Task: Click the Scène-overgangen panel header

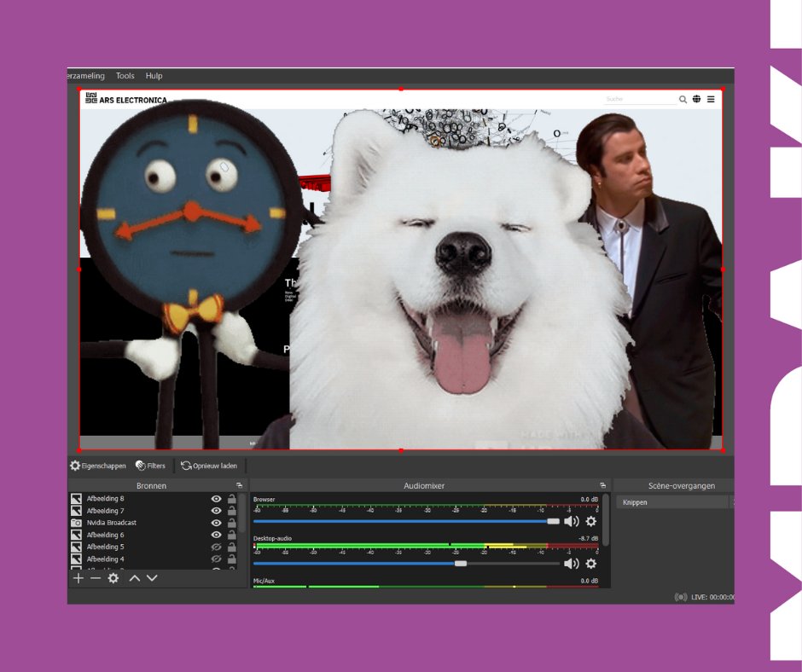Action: pos(682,485)
